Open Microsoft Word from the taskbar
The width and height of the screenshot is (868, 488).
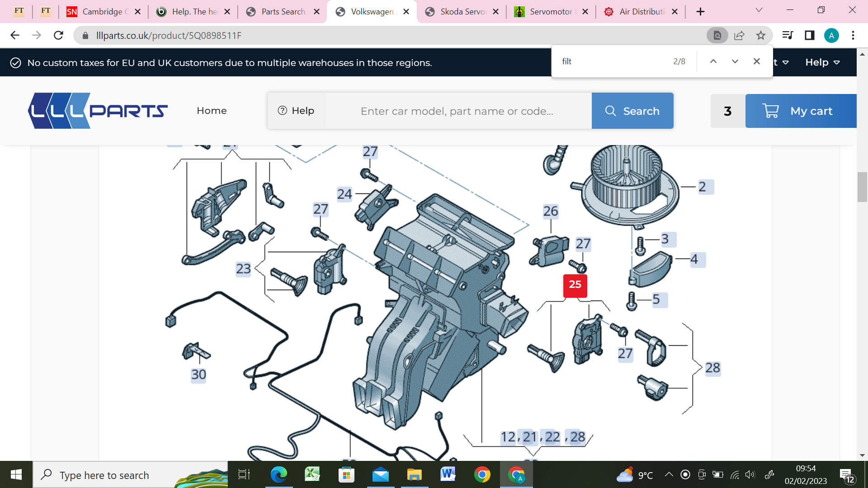tap(448, 474)
